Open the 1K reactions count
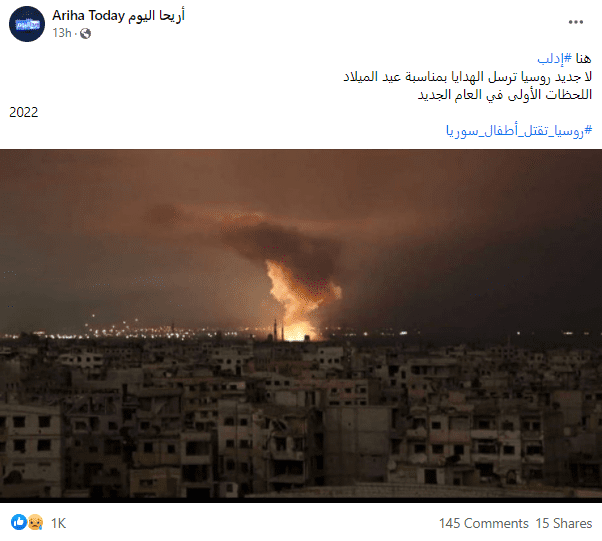Screen dimensions: 602x541 [58, 523]
